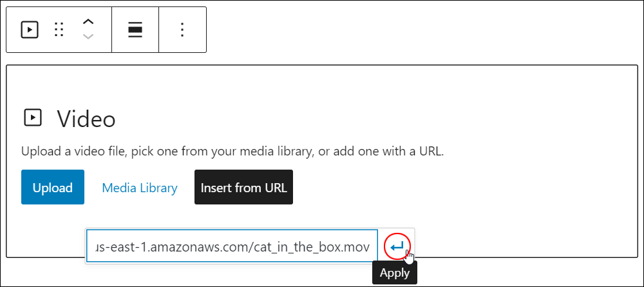Open the block alignment options
644x287 pixels.
click(x=135, y=30)
